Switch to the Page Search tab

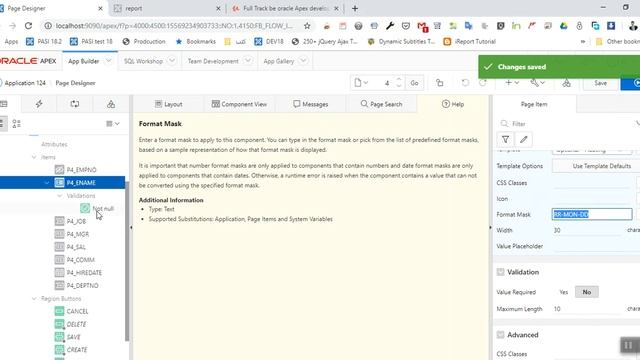(x=382, y=104)
